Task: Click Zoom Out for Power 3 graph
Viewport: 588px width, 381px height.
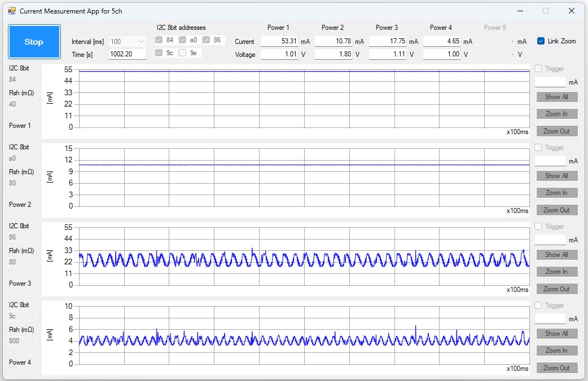Action: click(x=557, y=289)
